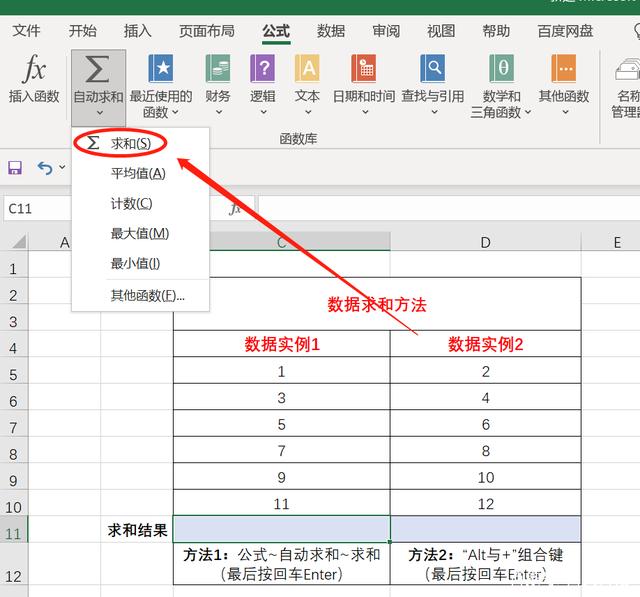Select the cell containing 11

282,503
